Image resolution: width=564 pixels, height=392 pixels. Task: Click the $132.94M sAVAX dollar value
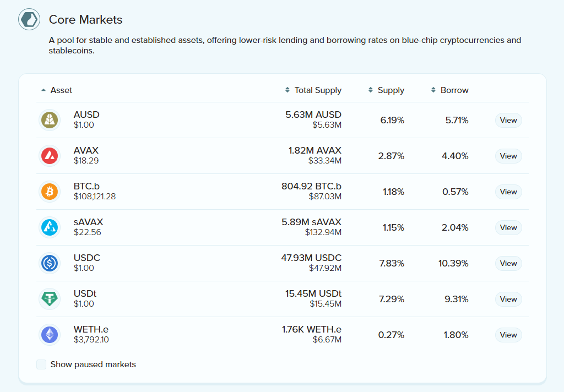pyautogui.click(x=323, y=232)
